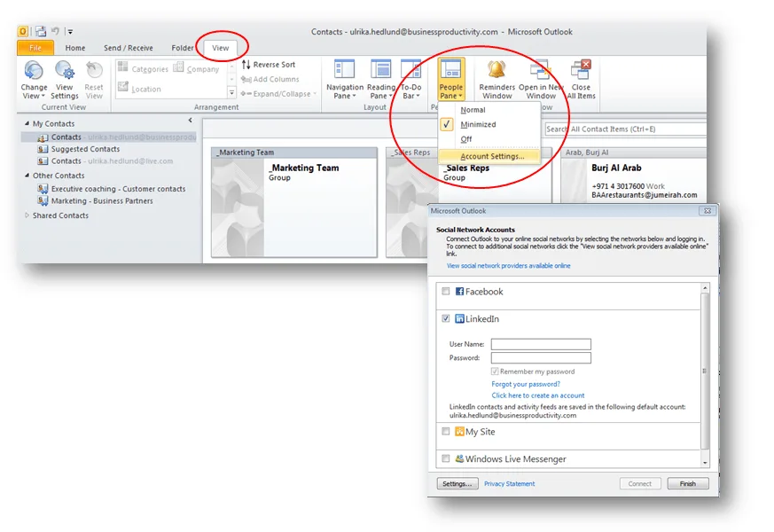774x532 pixels.
Task: Click the Search All Contact Items box
Action: pyautogui.click(x=625, y=129)
